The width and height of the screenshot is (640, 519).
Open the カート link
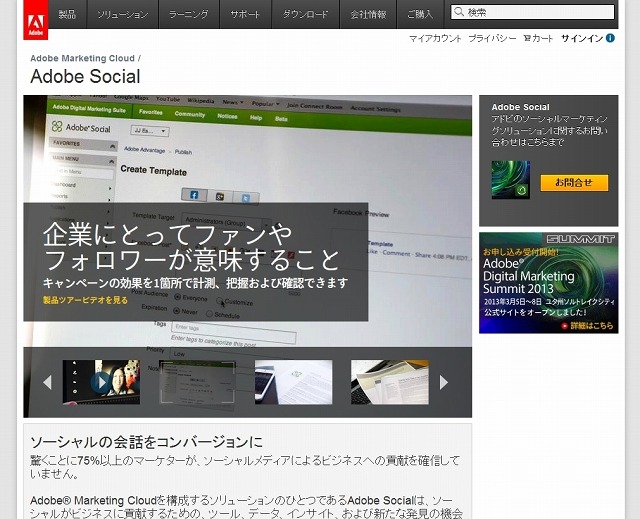click(538, 38)
